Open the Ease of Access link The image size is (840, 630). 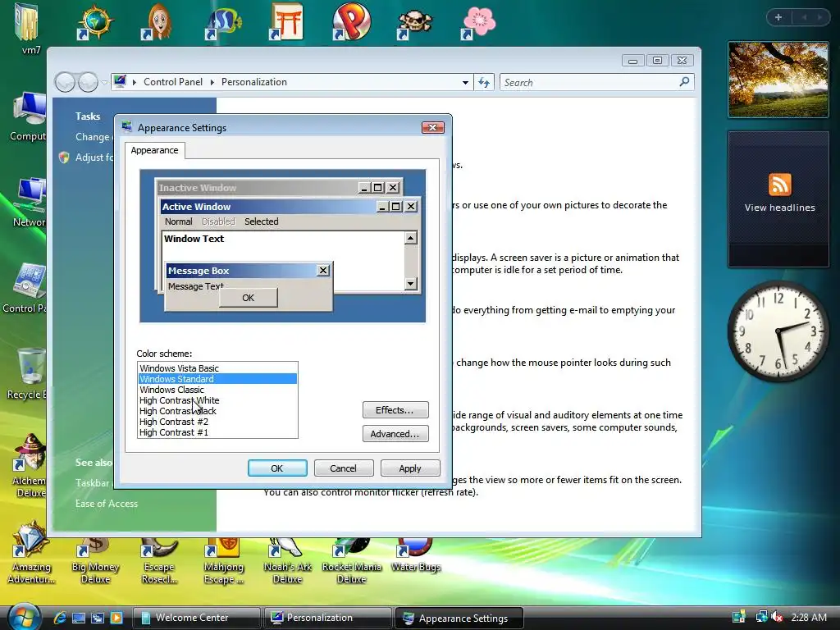pos(107,503)
